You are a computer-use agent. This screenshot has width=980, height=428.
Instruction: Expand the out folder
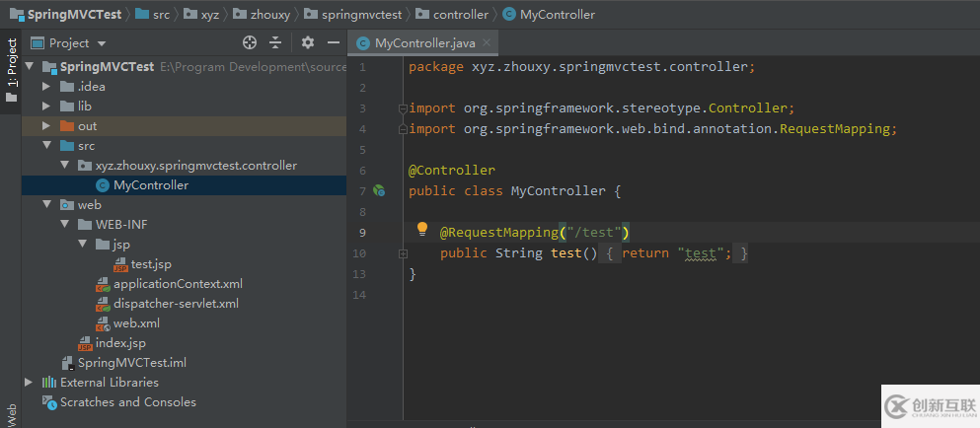point(46,126)
